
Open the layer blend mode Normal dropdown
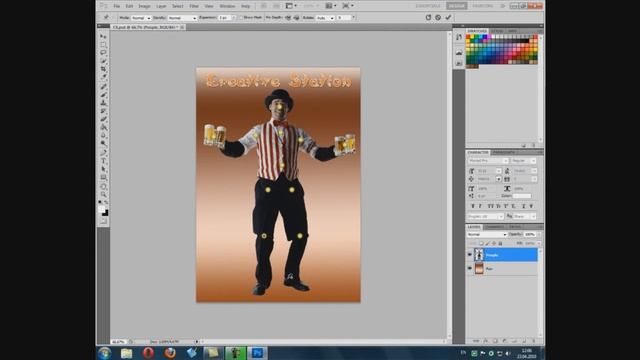coord(487,235)
